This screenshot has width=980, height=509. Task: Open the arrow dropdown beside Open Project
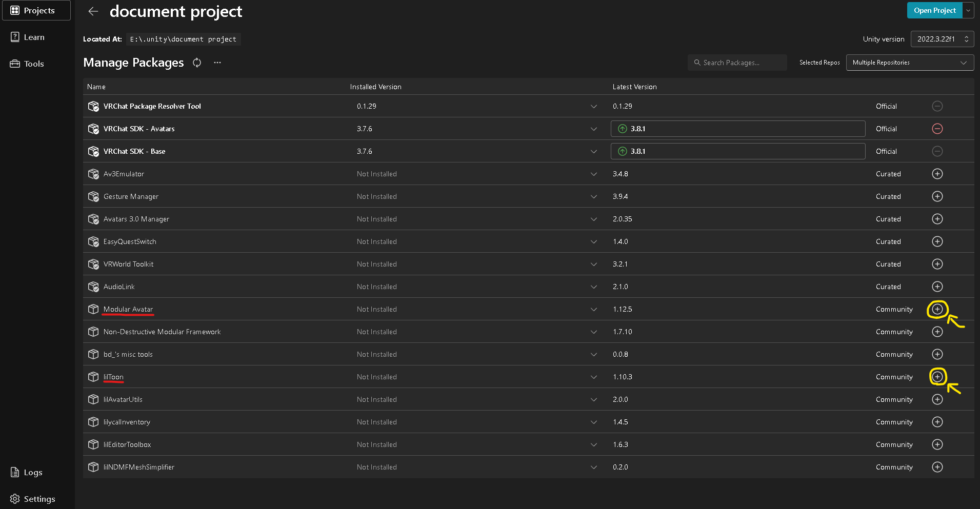[968, 10]
